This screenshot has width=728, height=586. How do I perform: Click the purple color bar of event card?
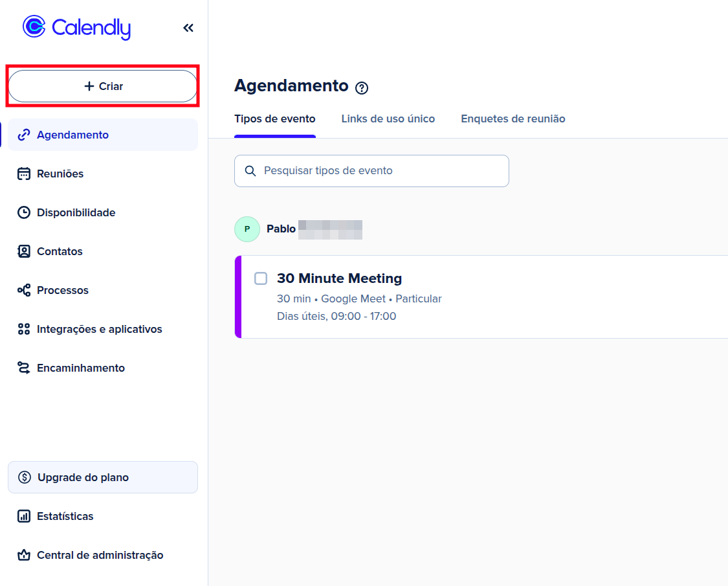pyautogui.click(x=238, y=297)
